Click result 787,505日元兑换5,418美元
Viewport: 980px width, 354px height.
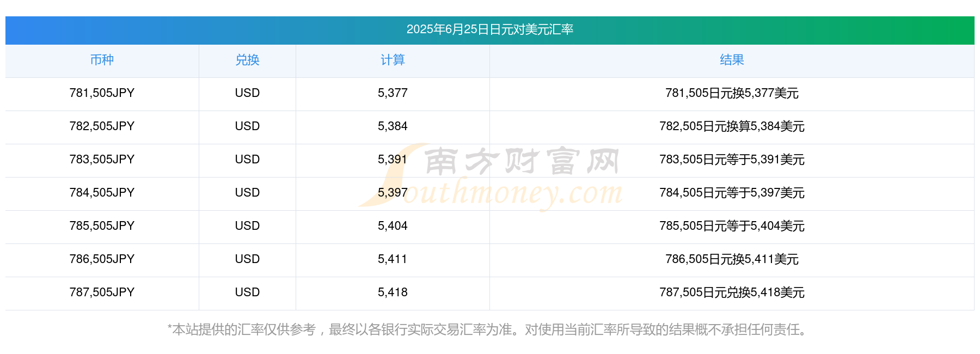coord(732,292)
